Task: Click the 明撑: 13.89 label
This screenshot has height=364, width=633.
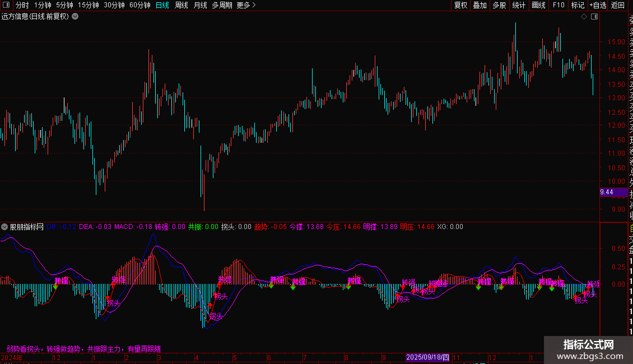Action: 380,227
